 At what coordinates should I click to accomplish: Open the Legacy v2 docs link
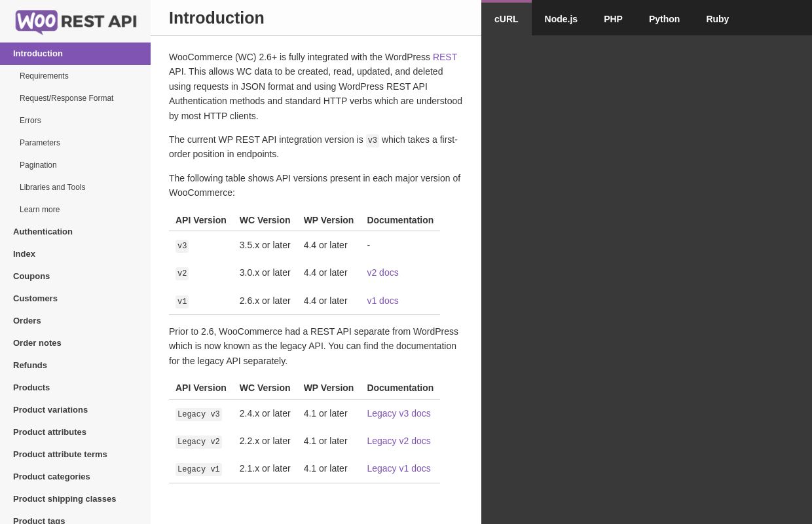pyautogui.click(x=399, y=441)
